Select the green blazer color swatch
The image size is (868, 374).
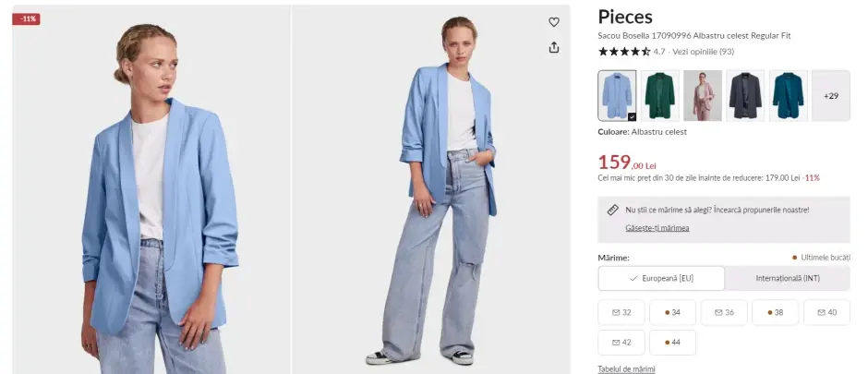[660, 96]
